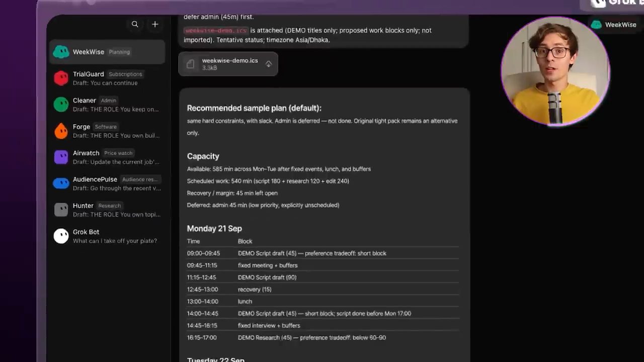644x362 pixels.
Task: Click the red inline weekwise-demo.ics code text
Action: pos(216,31)
